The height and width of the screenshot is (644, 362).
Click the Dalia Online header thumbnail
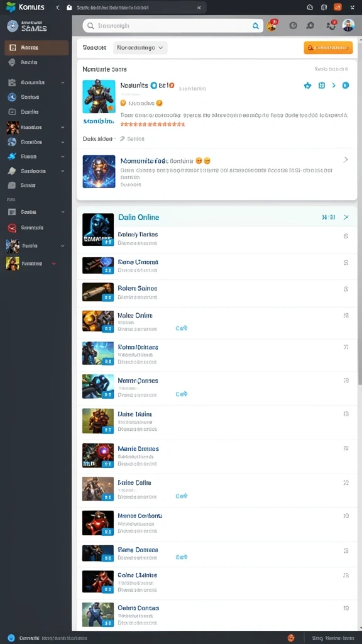pyautogui.click(x=98, y=230)
